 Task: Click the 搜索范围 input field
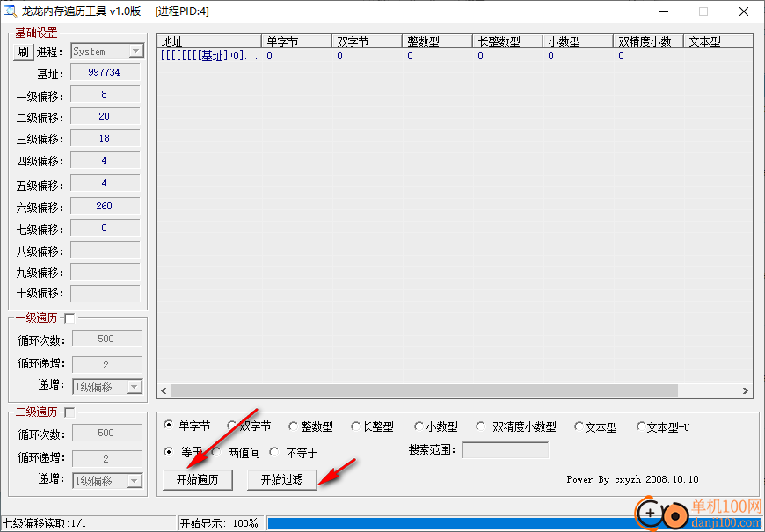506,450
